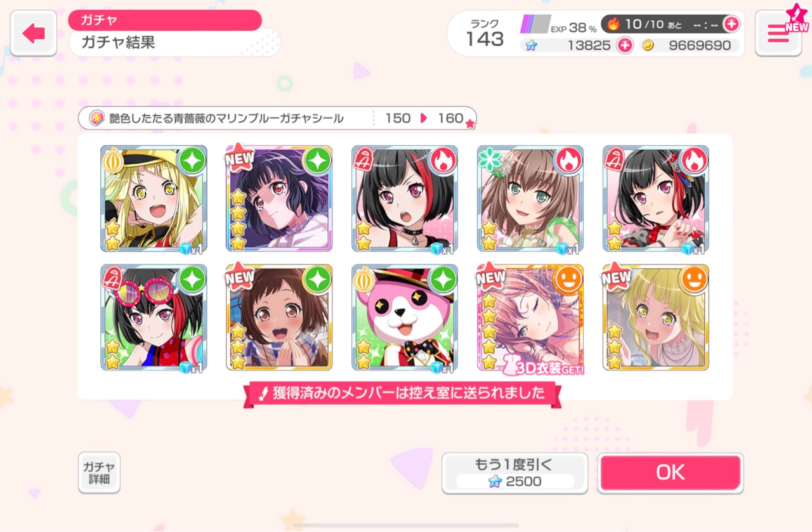Select the pink bear Michelle card
Screen dimensions: 812x532
click(405, 318)
